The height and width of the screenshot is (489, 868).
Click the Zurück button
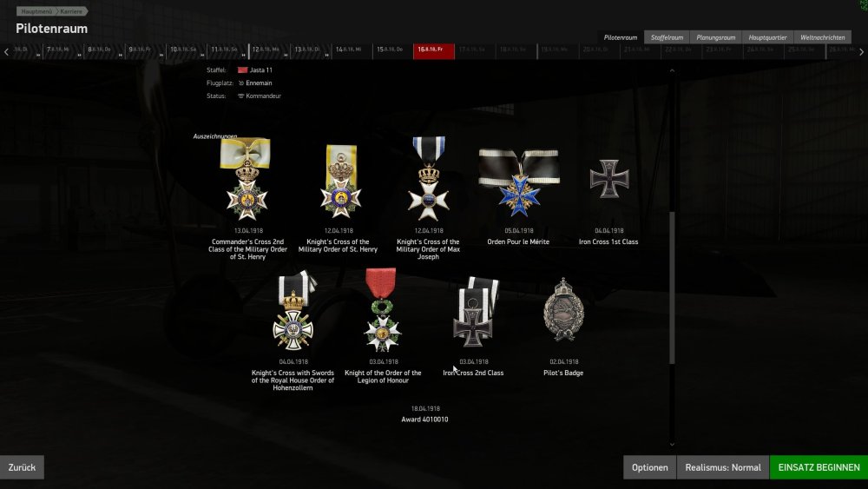23,467
